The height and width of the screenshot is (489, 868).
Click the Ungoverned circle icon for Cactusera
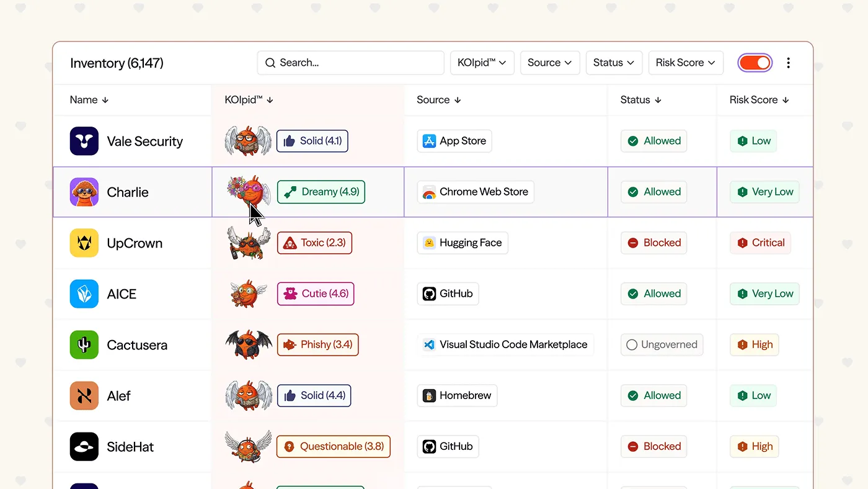point(632,344)
